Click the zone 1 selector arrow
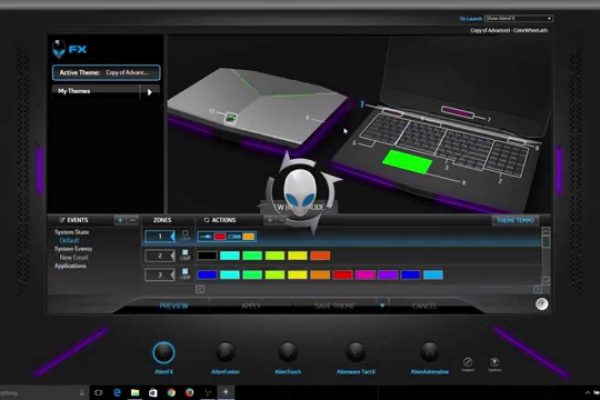 coord(173,237)
